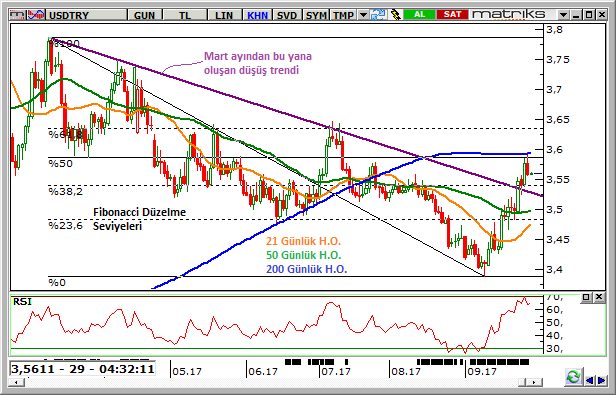Toggle the KHN option in toolbar
The image size is (616, 395).
pos(257,15)
